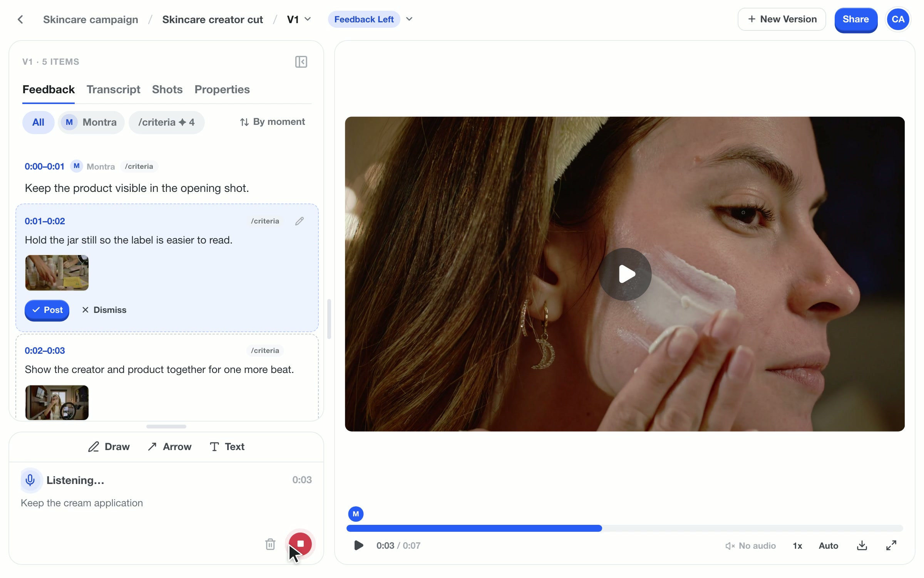924x578 pixels.
Task: Download the video
Action: coord(862,545)
